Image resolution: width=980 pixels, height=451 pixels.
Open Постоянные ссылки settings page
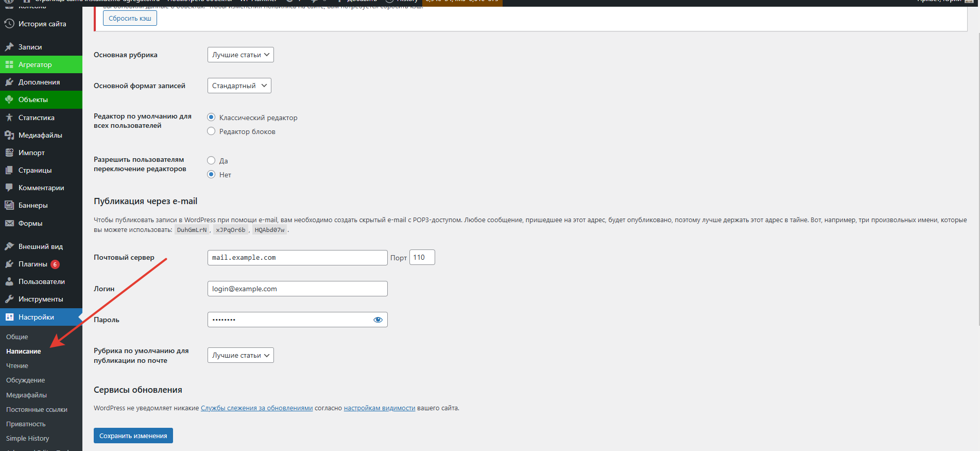(x=37, y=409)
